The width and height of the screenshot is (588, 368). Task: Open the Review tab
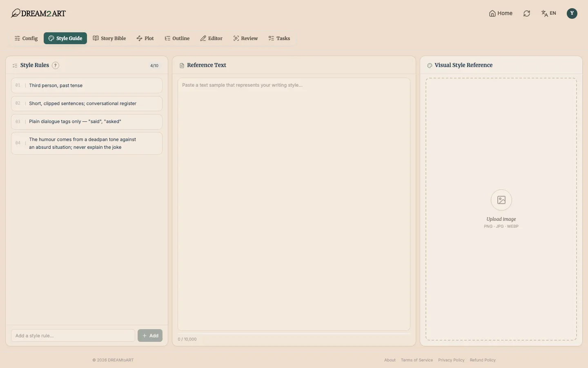[x=245, y=38]
